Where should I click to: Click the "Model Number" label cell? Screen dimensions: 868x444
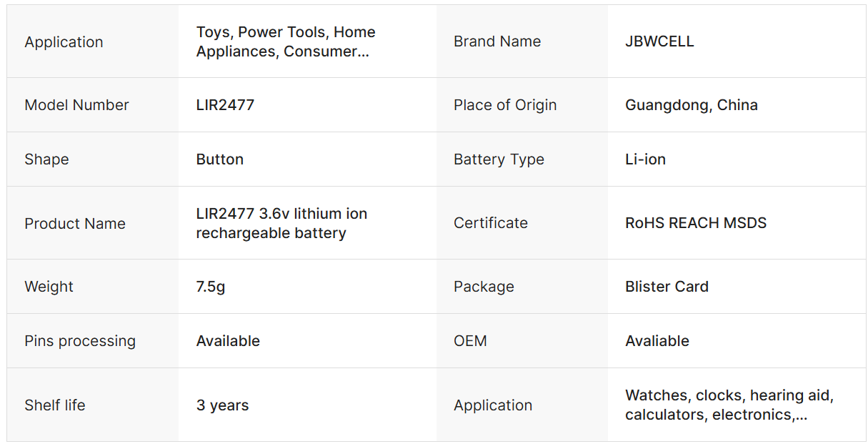tap(76, 105)
